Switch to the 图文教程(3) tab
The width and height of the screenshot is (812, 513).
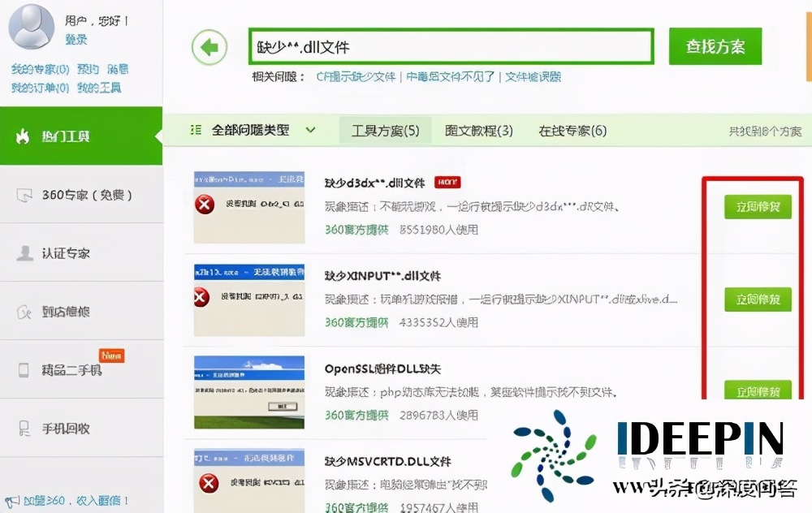[477, 130]
